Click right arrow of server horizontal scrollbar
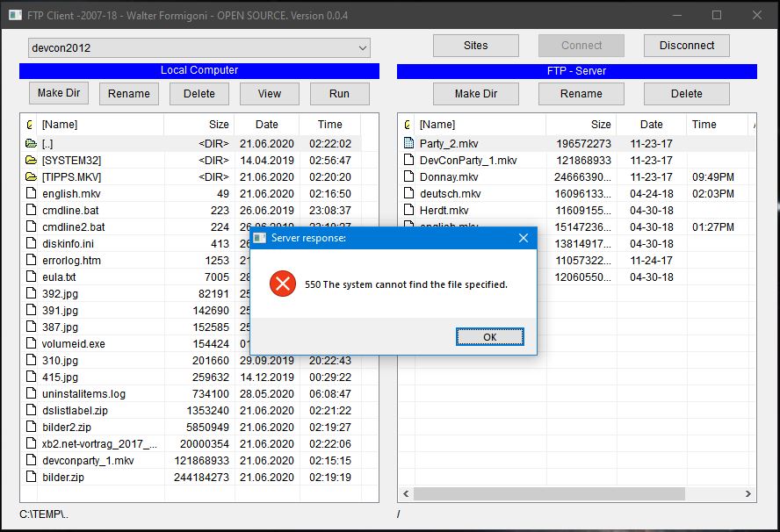This screenshot has width=780, height=532. (x=747, y=493)
